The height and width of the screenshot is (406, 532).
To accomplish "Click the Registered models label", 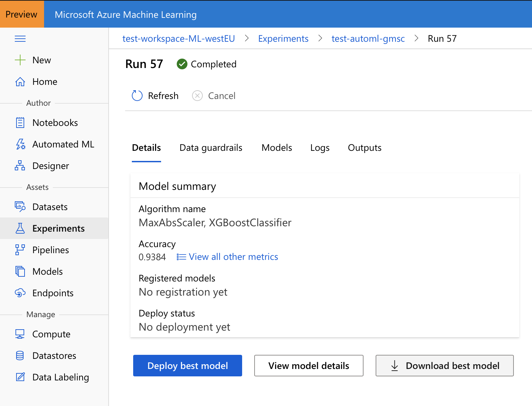I will pyautogui.click(x=177, y=278).
